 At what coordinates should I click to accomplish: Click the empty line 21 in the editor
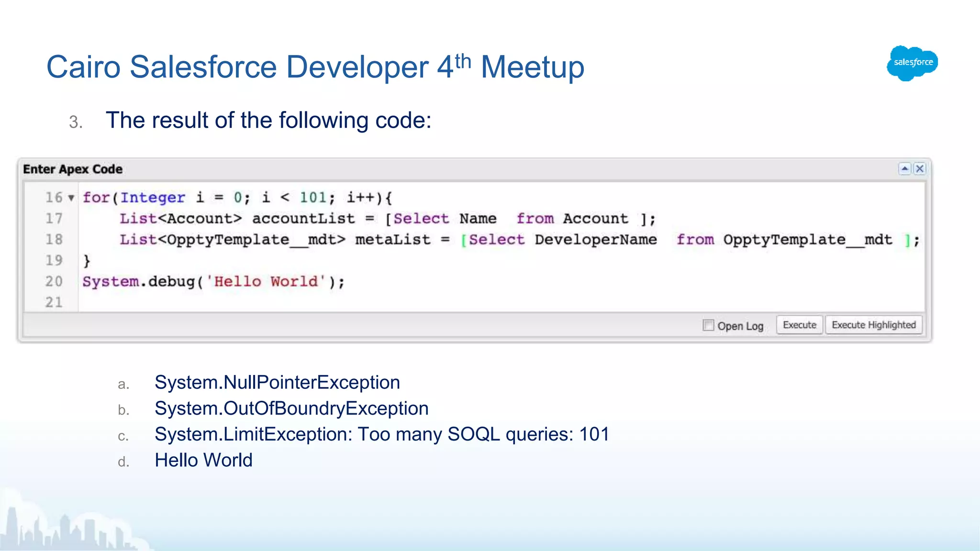click(501, 302)
